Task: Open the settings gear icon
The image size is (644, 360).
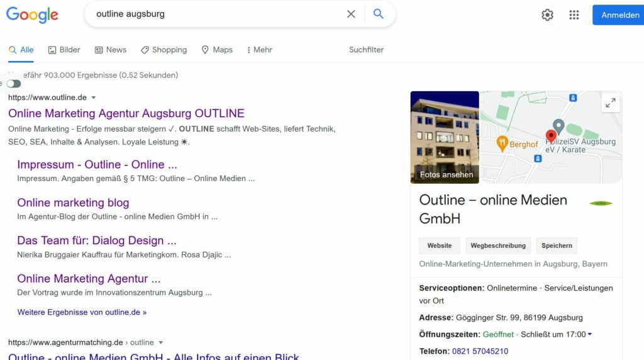Action: 547,15
